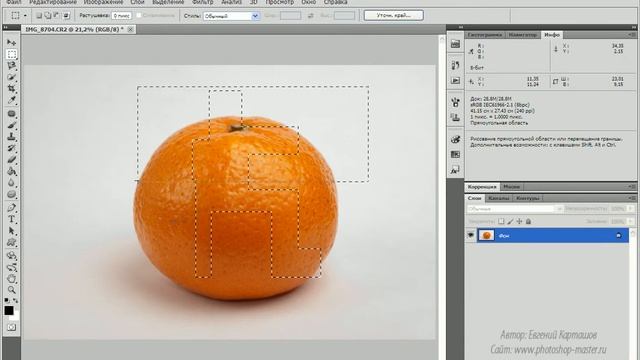Image resolution: width=640 pixels, height=360 pixels.
Task: Select the Eyedropper tool
Action: (x=11, y=100)
